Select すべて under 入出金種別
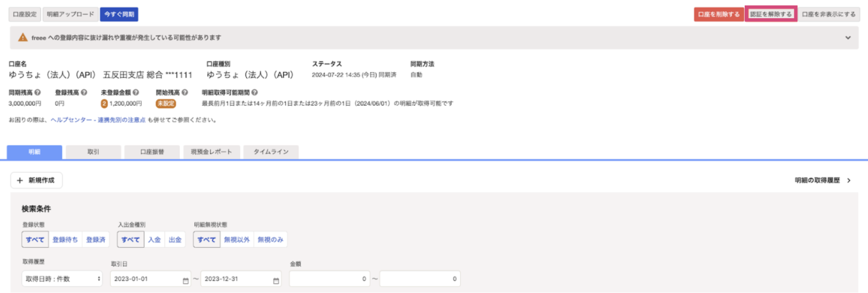The height and width of the screenshot is (293, 868). pyautogui.click(x=131, y=240)
